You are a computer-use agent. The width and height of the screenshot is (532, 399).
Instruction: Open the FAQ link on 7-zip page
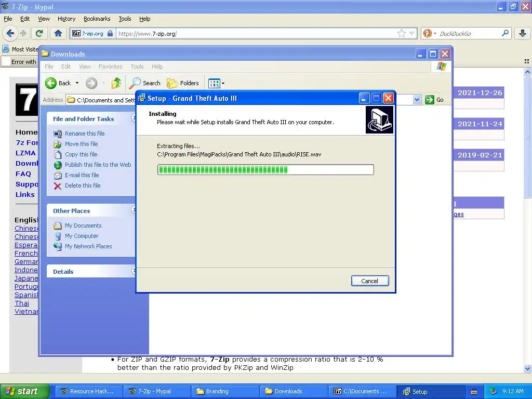click(x=23, y=174)
